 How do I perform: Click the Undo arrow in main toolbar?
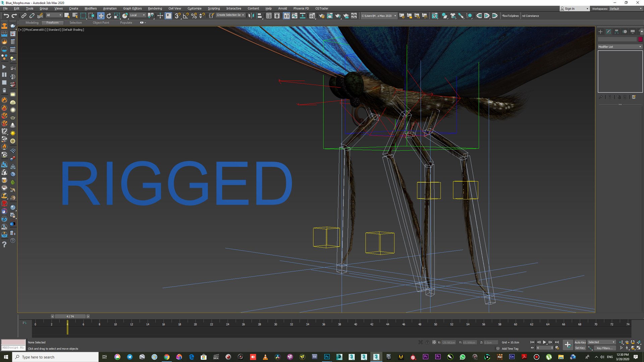[x=6, y=16]
